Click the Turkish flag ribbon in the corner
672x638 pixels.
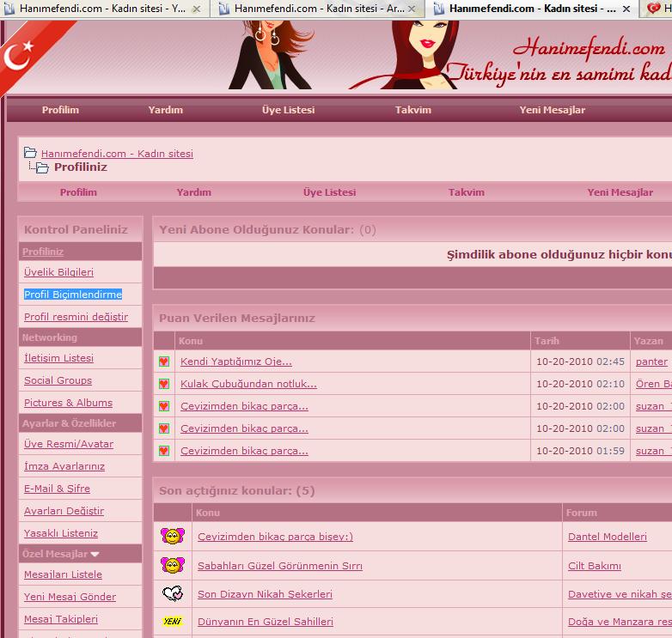coord(26,52)
